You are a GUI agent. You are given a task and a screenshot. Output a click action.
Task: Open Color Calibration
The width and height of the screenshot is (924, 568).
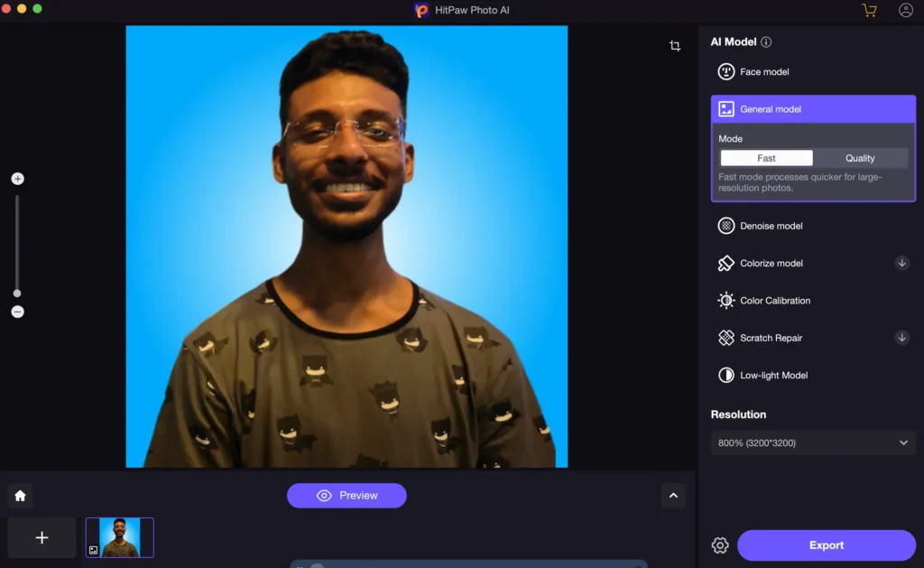tap(774, 300)
